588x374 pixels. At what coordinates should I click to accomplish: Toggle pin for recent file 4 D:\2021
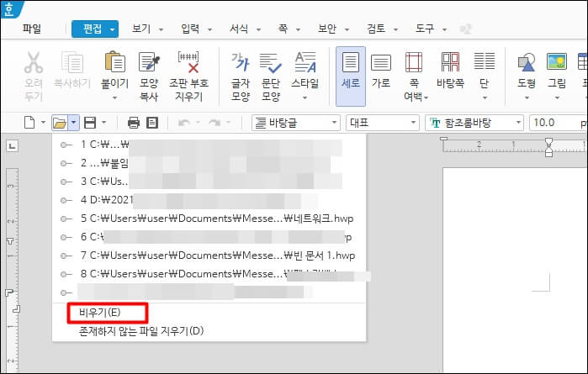[66, 200]
